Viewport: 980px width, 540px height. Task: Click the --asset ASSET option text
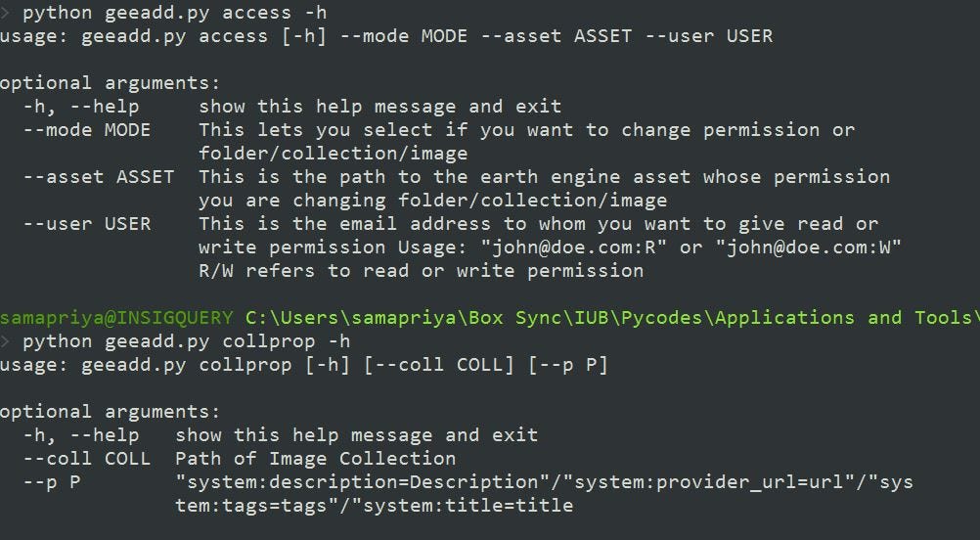99,177
